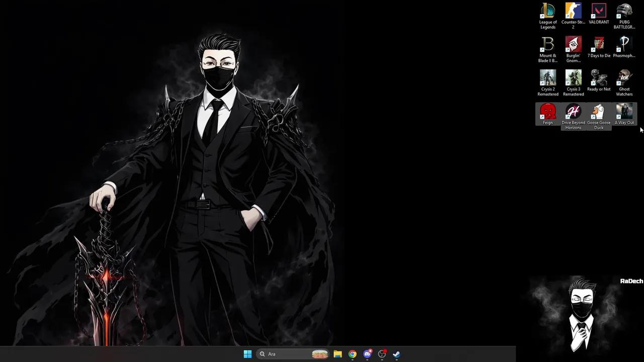
Task: Select the Ready or Not shortcut
Action: tap(599, 81)
